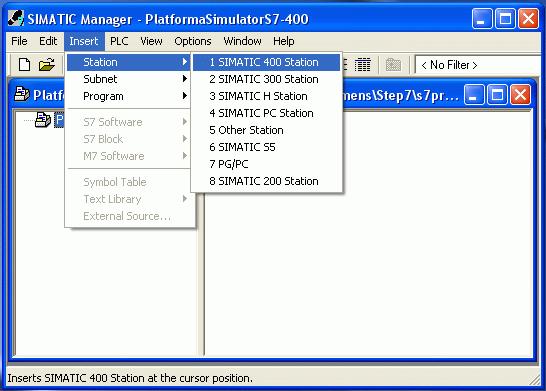Click the greyed-out folder icon beside the filter
Viewport: 546px width, 391px height.
click(x=393, y=65)
